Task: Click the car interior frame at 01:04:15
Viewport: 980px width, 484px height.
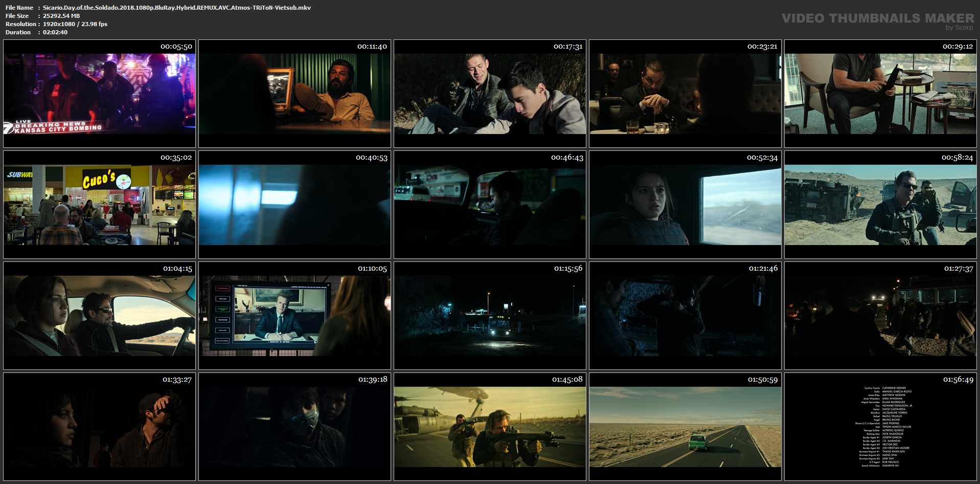Action: tap(99, 316)
